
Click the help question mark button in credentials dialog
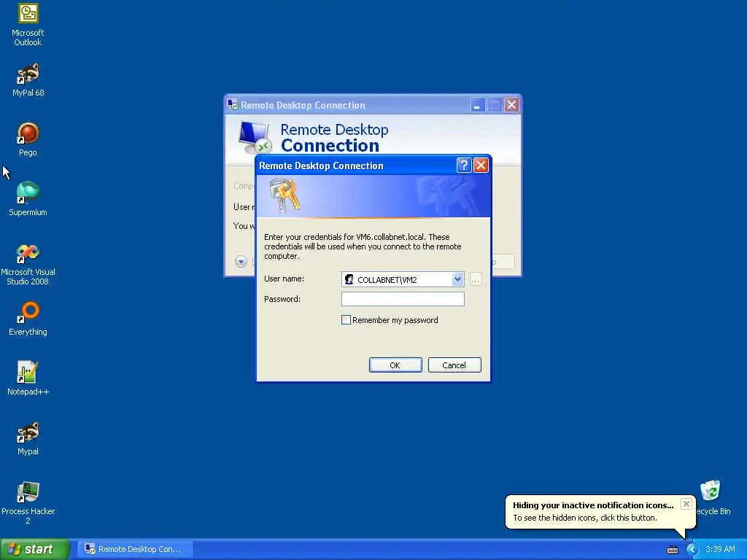[463, 166]
